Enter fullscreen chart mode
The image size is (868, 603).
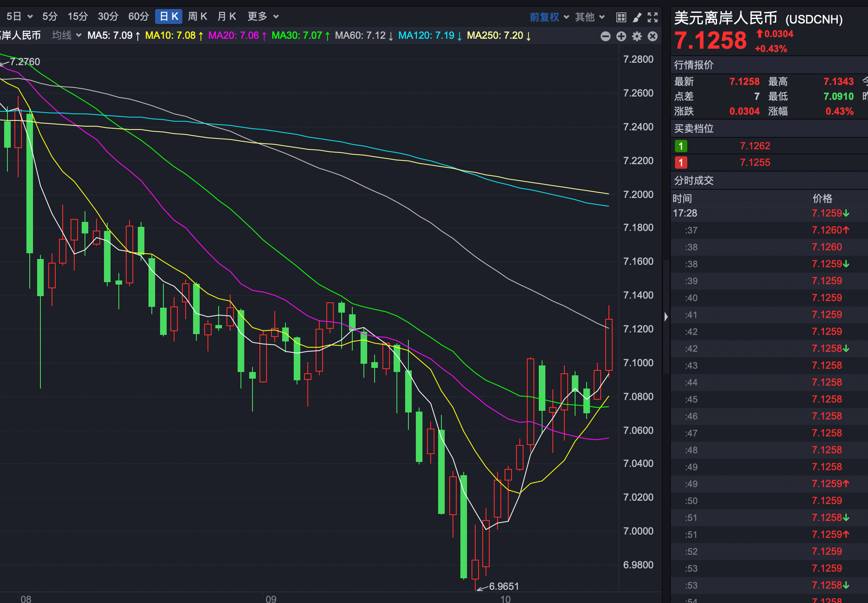coord(653,17)
